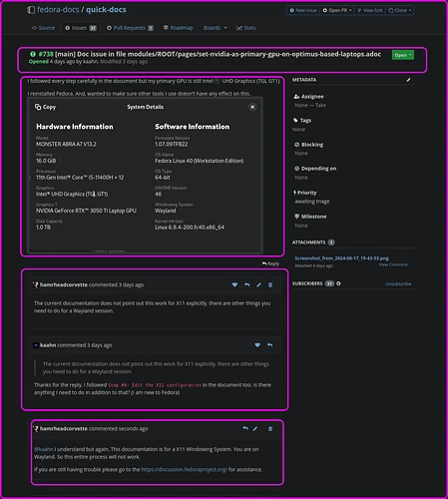Image resolution: width=448 pixels, height=499 pixels.
Task: Open the Screenshot_from_2024-06-17 attachment link
Action: pyautogui.click(x=341, y=258)
